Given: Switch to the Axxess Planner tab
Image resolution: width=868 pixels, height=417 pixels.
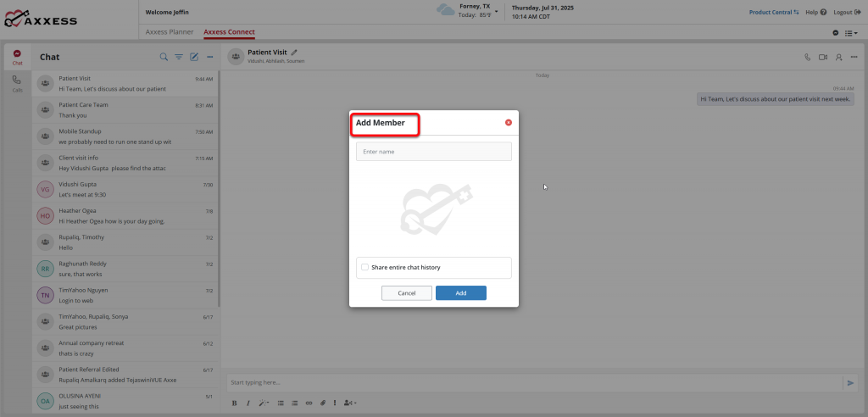Looking at the screenshot, I should point(169,32).
